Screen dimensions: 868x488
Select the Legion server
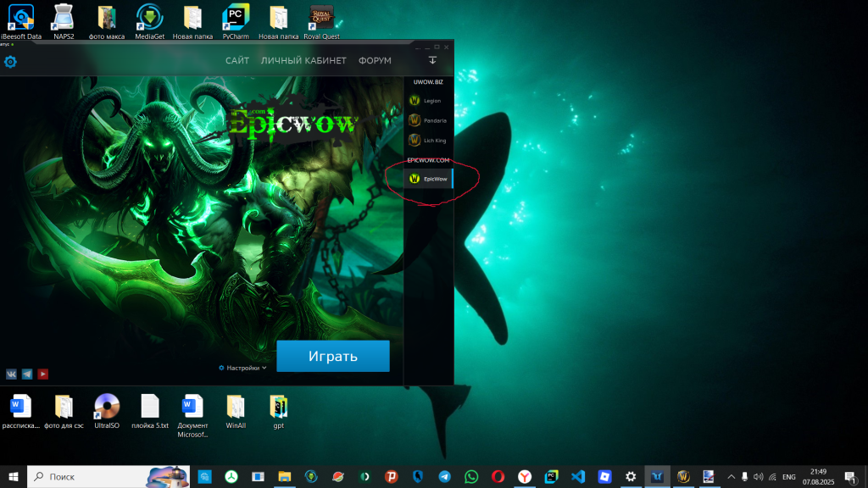tap(428, 101)
